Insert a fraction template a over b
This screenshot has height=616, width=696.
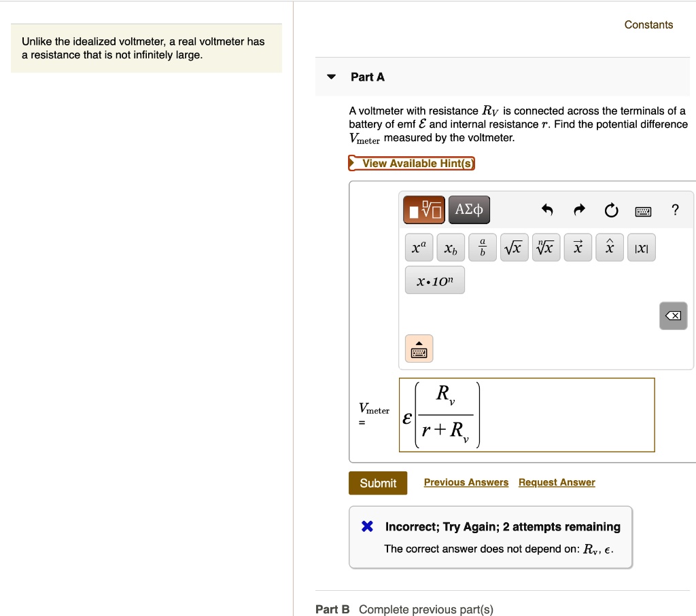pyautogui.click(x=483, y=249)
